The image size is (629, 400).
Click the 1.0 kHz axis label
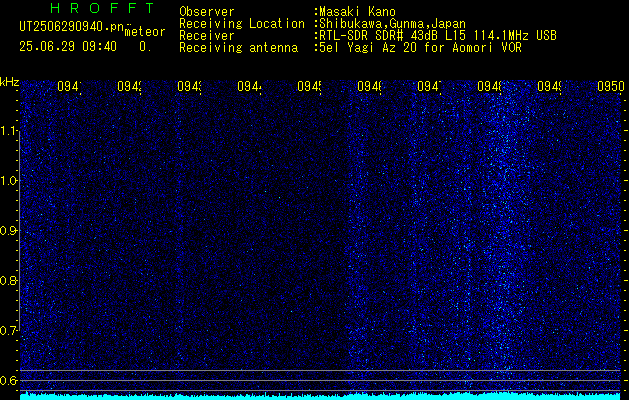point(10,181)
